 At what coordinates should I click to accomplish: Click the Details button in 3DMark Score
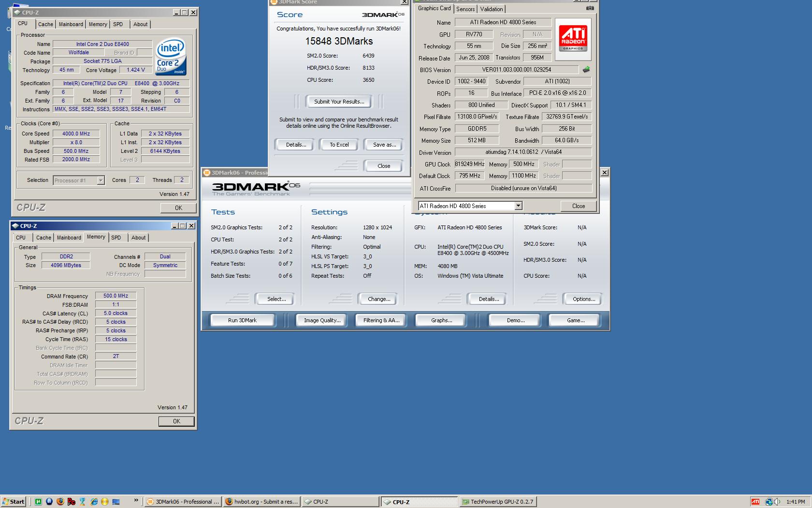[296, 145]
